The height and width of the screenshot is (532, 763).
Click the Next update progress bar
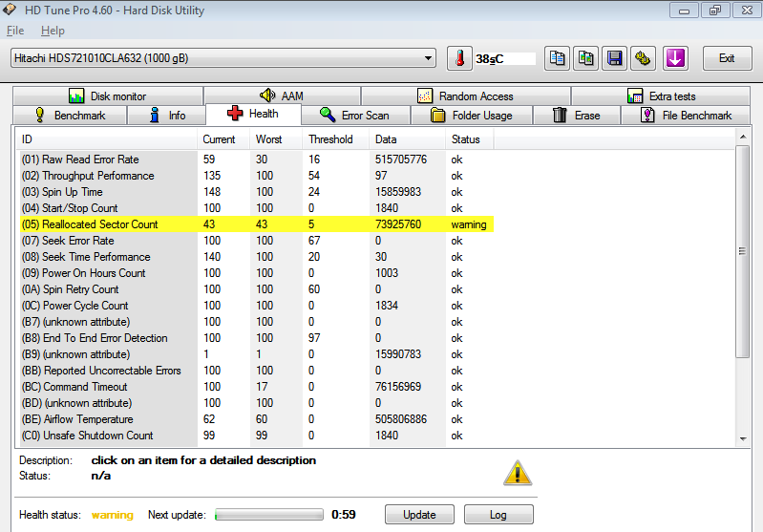[x=269, y=515]
